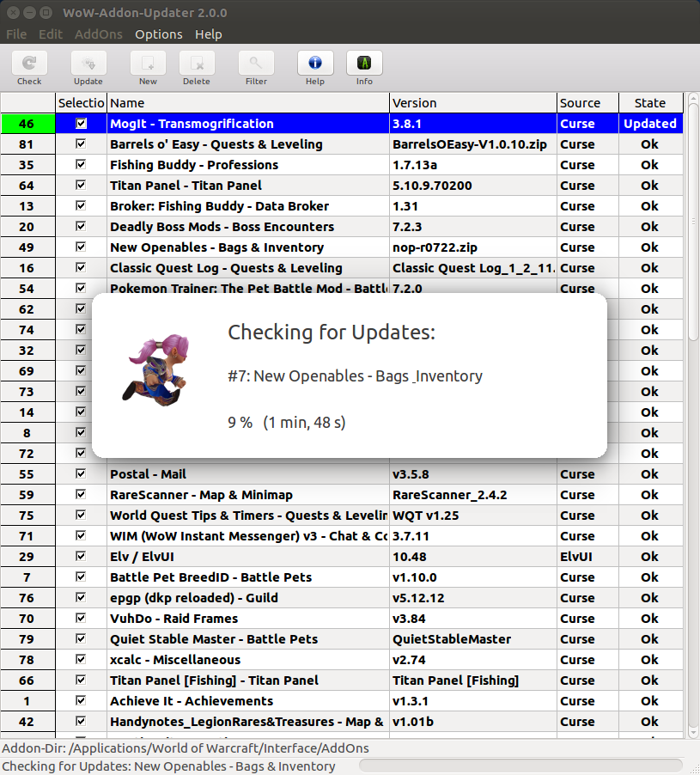Click the vertical scrollbar thumb
The width and height of the screenshot is (700, 775).
[694, 223]
